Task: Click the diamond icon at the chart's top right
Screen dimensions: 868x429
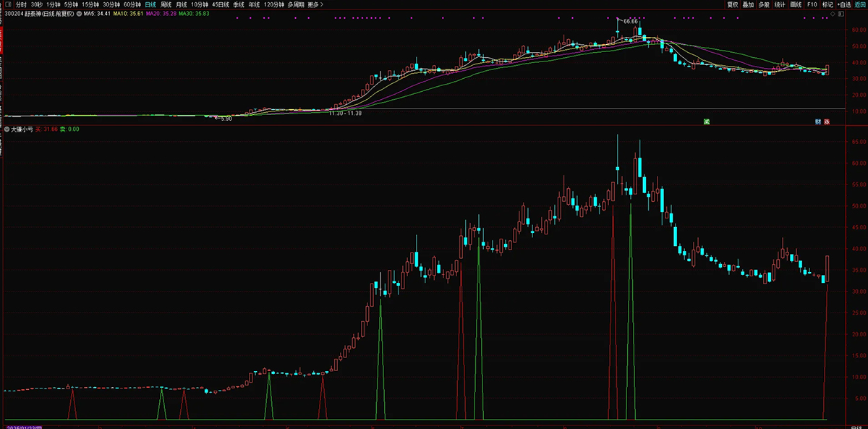Action: point(833,13)
